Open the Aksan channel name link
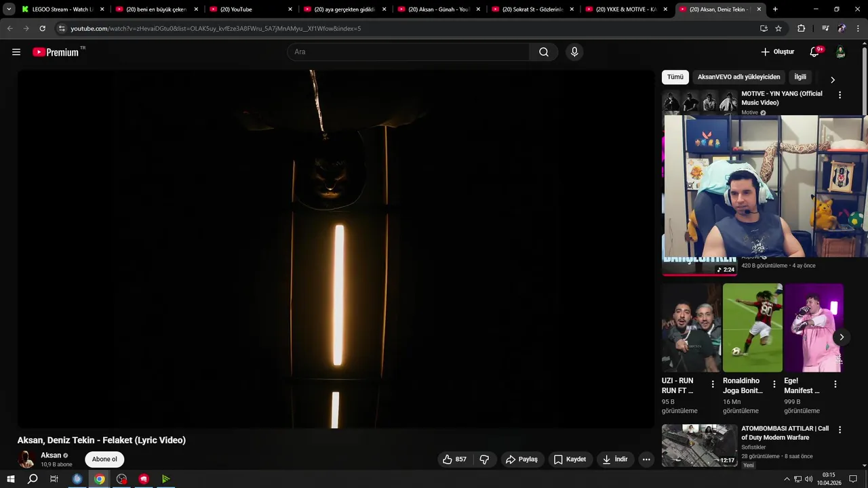The height and width of the screenshot is (488, 868). 51,455
